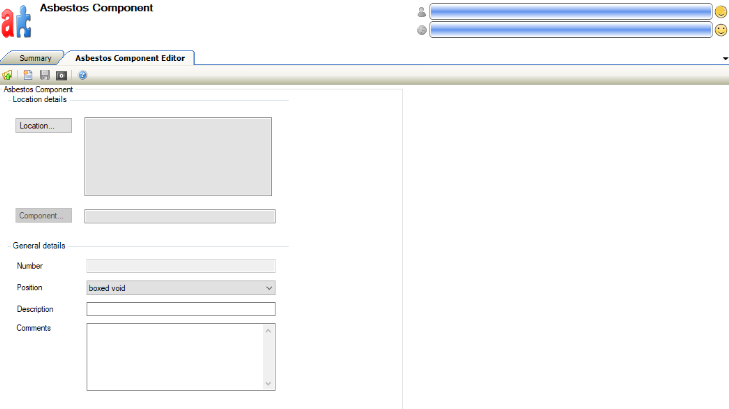Click the lower yellow smiley face icon

720,30
